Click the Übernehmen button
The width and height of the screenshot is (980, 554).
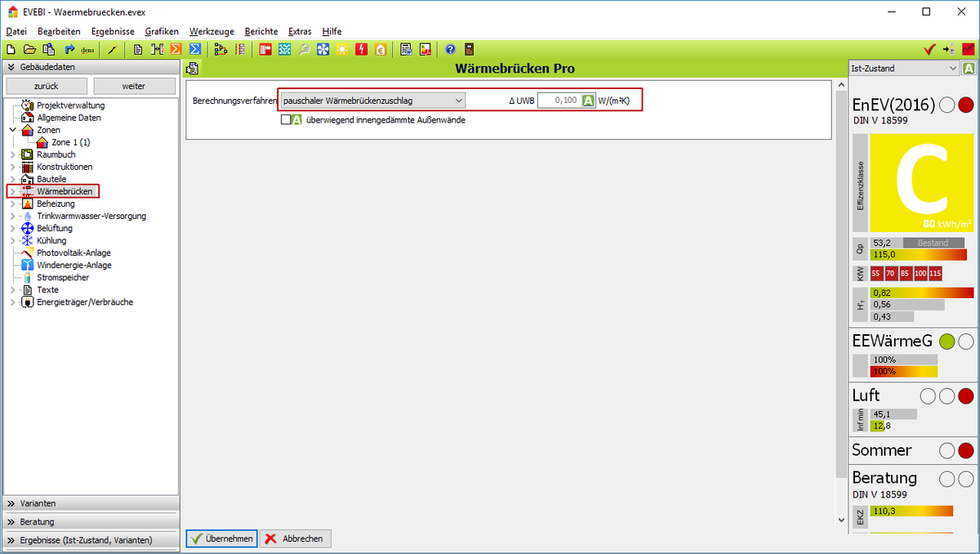coord(221,538)
